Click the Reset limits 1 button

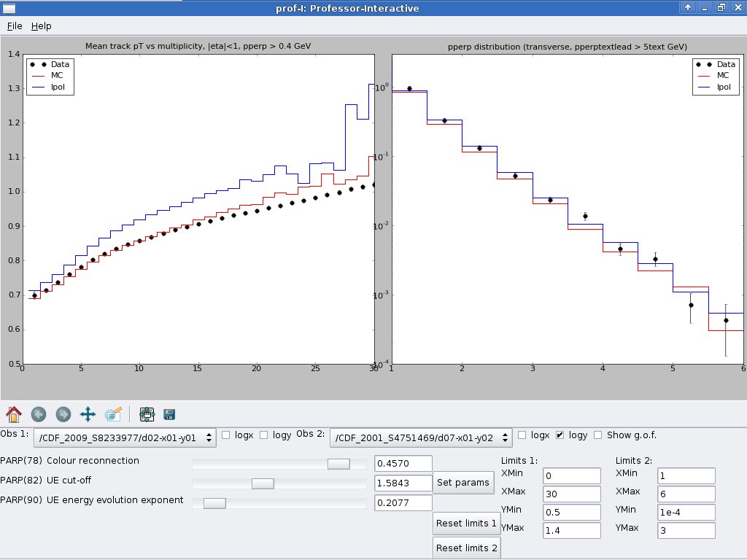point(466,523)
